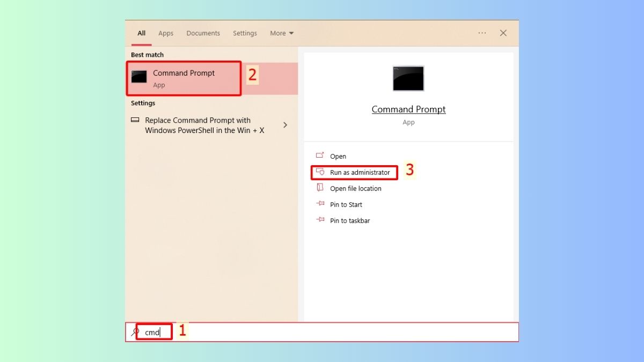644x362 pixels.
Task: Click the Command Prompt icon in best match
Action: tap(139, 77)
